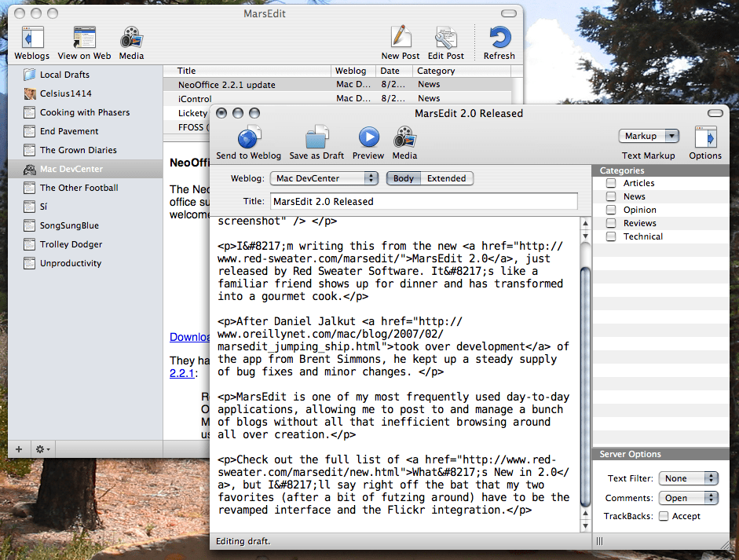739x560 pixels.
Task: Sort posts by Weblog column
Action: tap(353, 71)
